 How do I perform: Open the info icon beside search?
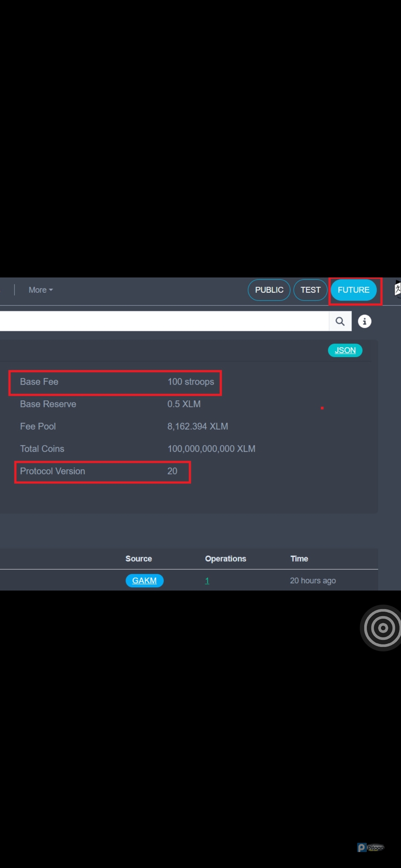click(x=364, y=321)
